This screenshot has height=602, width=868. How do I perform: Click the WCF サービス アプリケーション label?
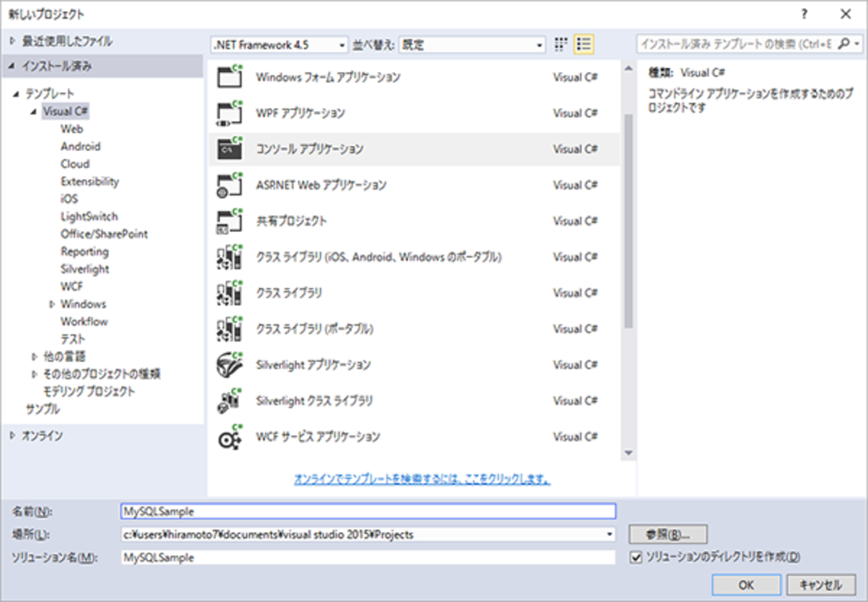(x=318, y=438)
